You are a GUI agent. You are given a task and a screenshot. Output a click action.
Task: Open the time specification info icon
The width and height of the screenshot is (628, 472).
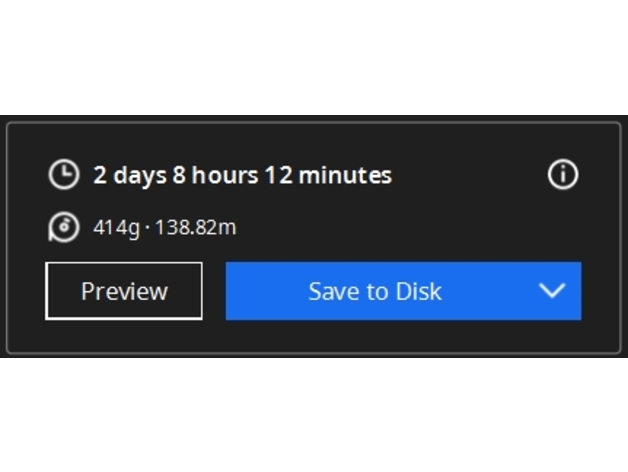(x=563, y=174)
